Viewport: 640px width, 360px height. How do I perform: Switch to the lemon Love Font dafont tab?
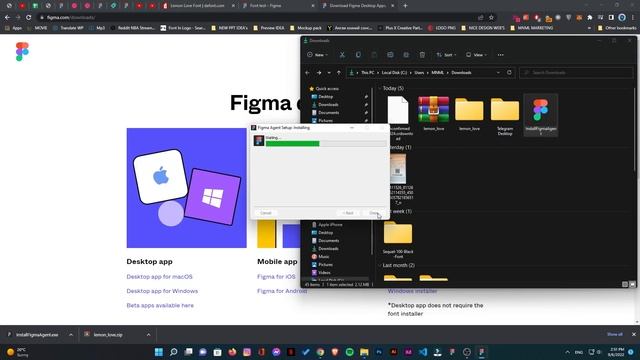click(x=198, y=6)
